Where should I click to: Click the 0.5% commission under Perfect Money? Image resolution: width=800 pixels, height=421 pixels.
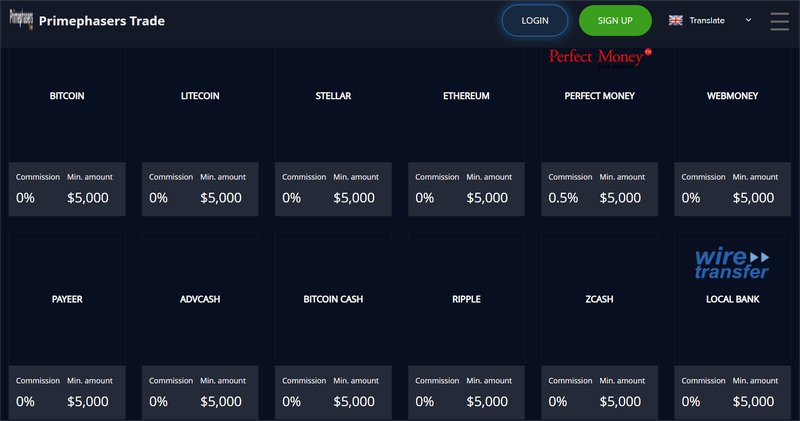click(x=563, y=198)
